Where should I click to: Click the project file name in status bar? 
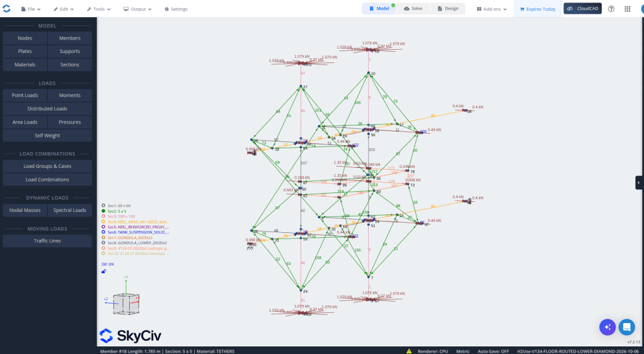576,351
